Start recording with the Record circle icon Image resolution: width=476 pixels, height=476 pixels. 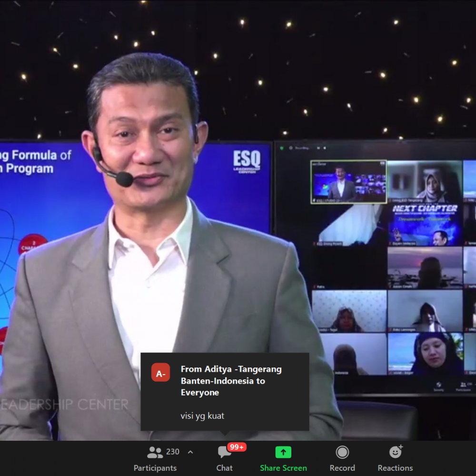342,452
